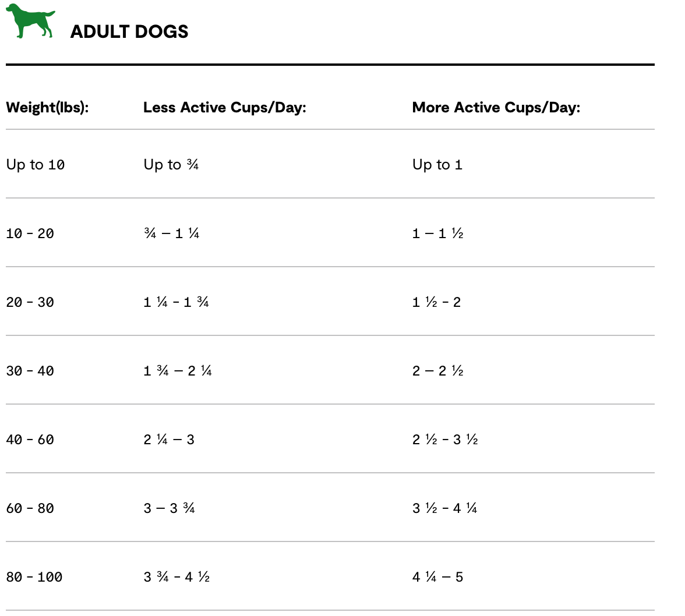Click the More Active Cups/Day header
Image resolution: width=685 pixels, height=616 pixels.
pyautogui.click(x=496, y=108)
